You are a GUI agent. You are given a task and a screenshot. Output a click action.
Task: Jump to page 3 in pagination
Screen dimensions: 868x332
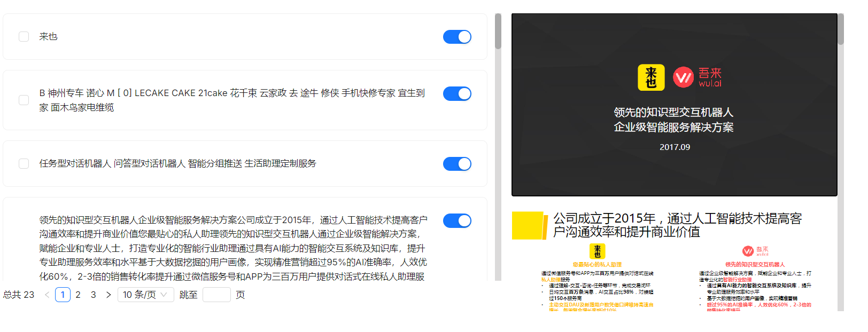pos(94,295)
